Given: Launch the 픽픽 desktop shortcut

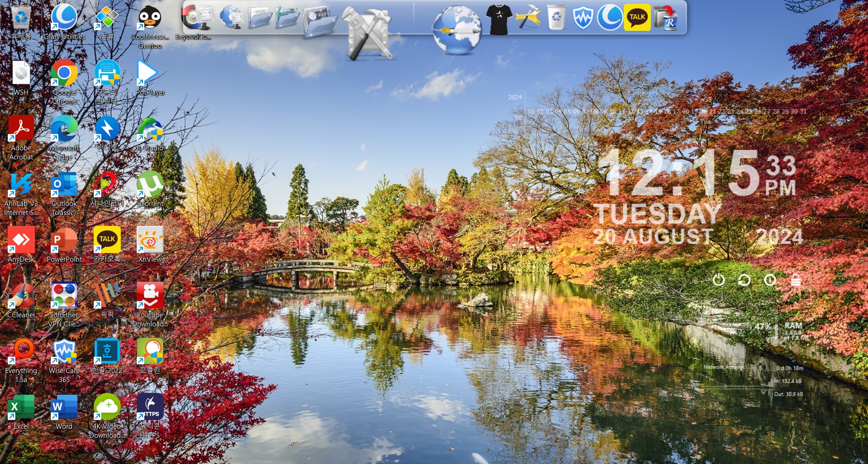Looking at the screenshot, I should coord(107,300).
